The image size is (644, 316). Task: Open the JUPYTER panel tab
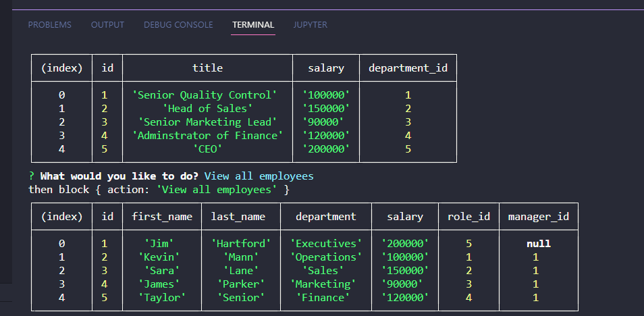tap(310, 25)
